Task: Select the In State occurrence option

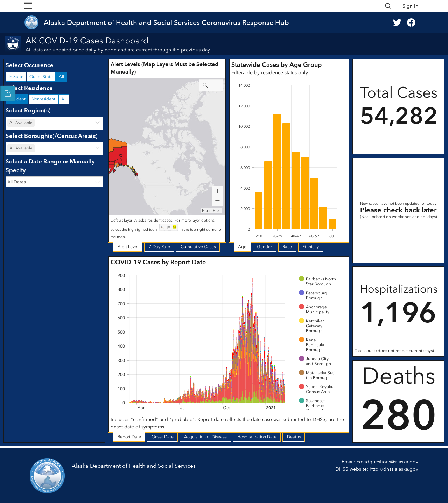Action: (16, 77)
